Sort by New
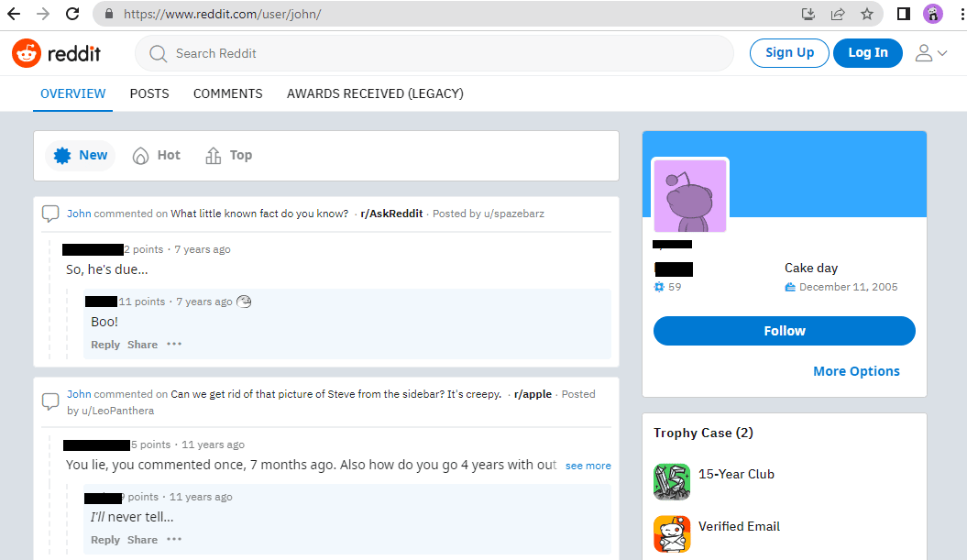This screenshot has width=967, height=560. tap(81, 155)
